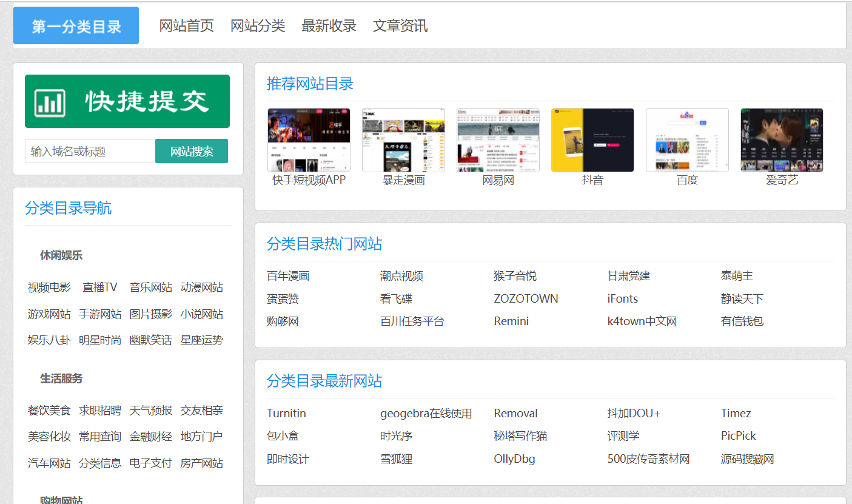The image size is (852, 504).
Task: Open 猴子音悦 in hot sites
Action: [515, 276]
